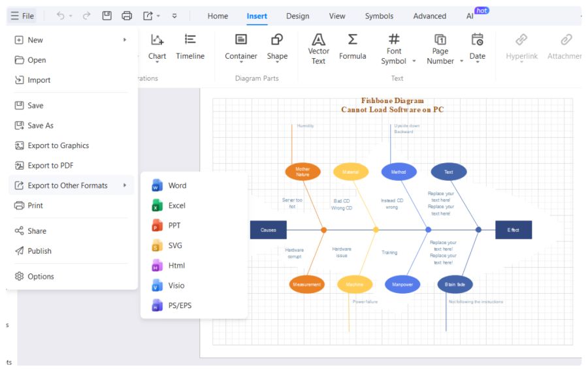The image size is (588, 372).
Task: Insert a Formula
Action: [x=352, y=48]
